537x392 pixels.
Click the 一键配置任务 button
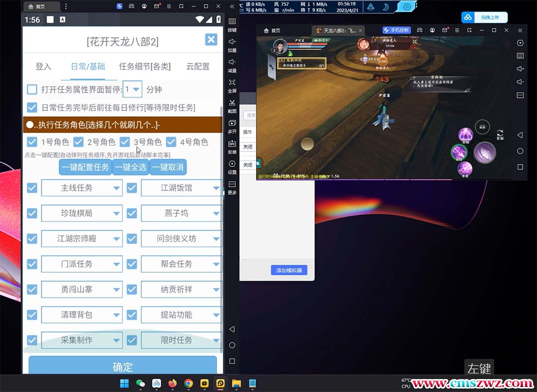click(x=86, y=167)
